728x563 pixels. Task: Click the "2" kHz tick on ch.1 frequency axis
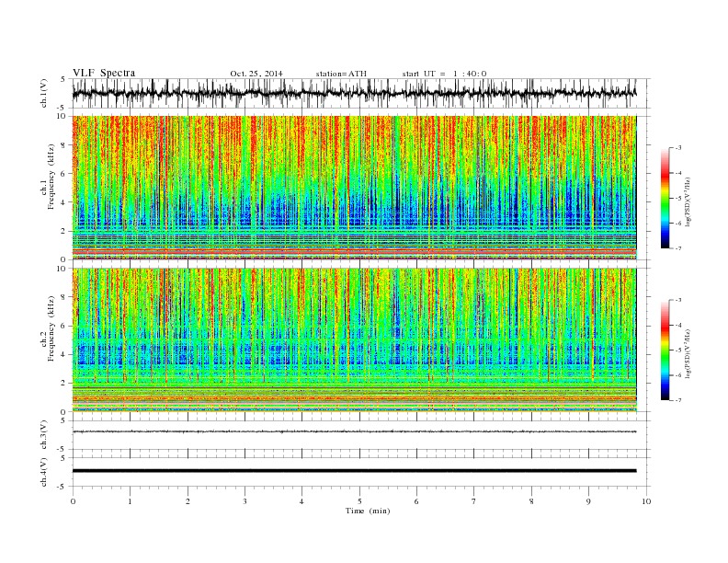(64, 231)
